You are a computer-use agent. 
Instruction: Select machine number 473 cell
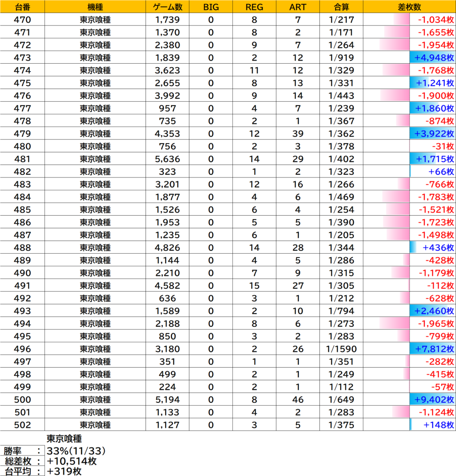click(x=23, y=57)
